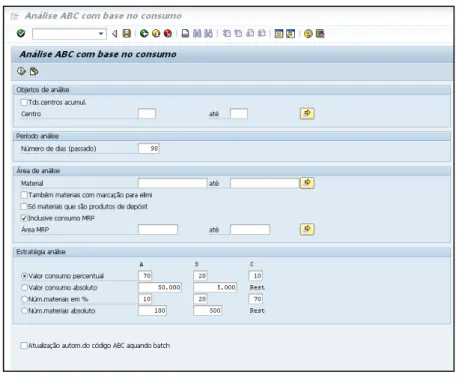Screen dimensions: 459x384
Task: Click the Núm.materiais absoluto field showing 500
Action: click(208, 311)
